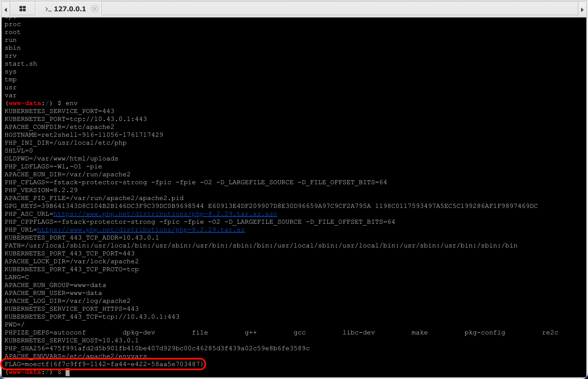
Task: Click the KUBERNETES_SERVICE_HOST line
Action: pos(72,340)
